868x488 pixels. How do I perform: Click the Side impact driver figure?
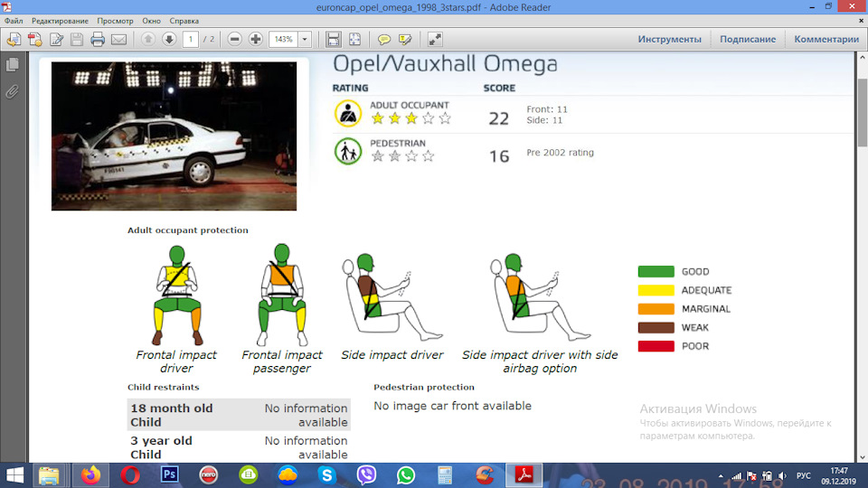pos(392,297)
